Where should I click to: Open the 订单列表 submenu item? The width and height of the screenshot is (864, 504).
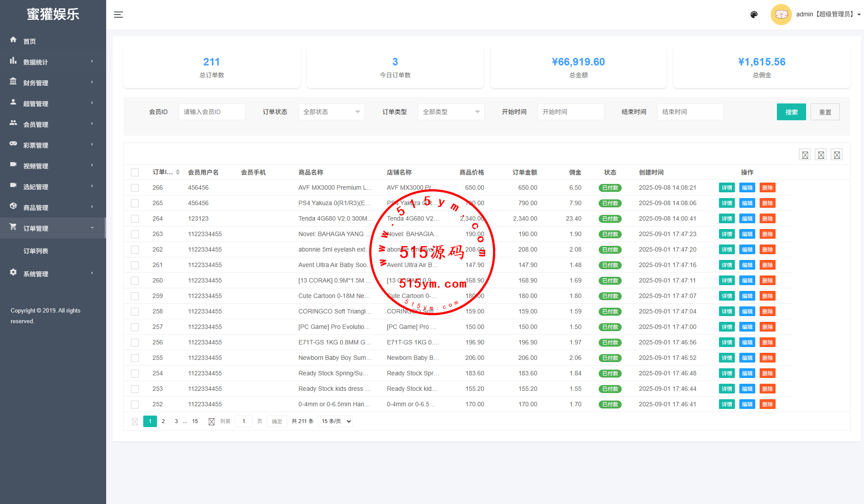(36, 251)
